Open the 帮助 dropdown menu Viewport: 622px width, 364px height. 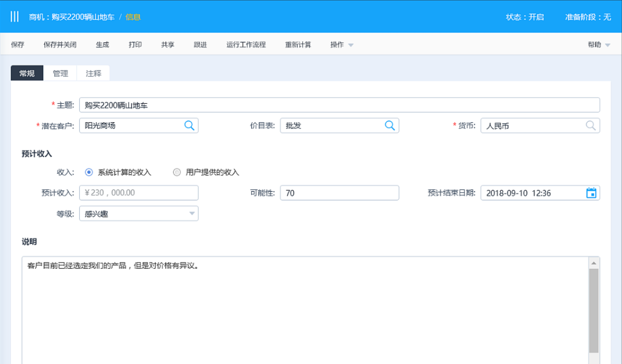(599, 45)
